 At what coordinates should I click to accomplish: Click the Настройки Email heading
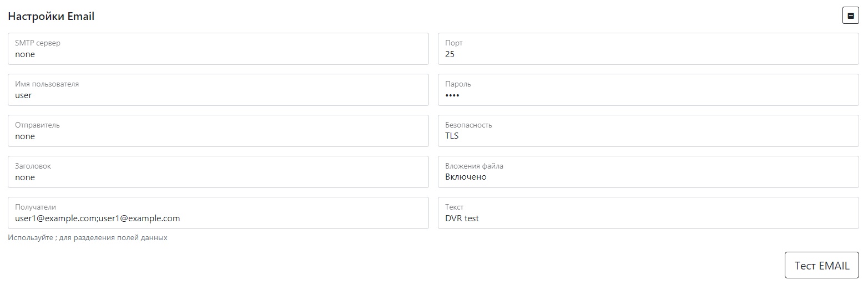point(51,17)
